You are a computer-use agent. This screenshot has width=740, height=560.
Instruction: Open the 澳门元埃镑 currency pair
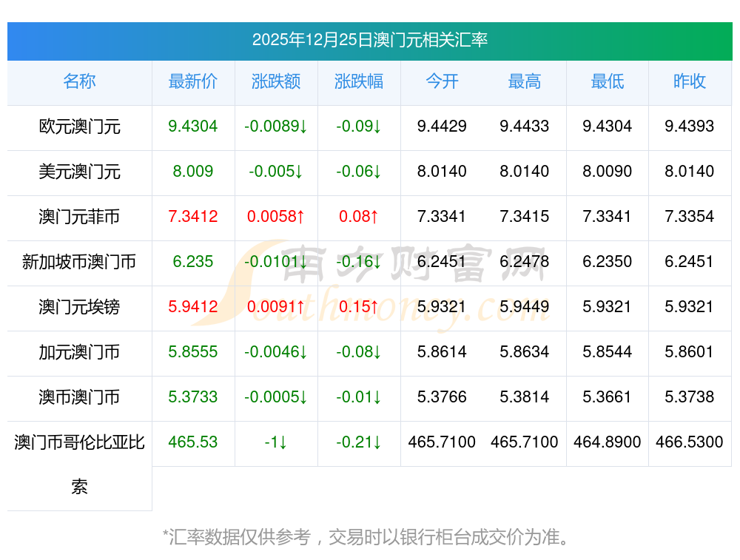point(79,307)
